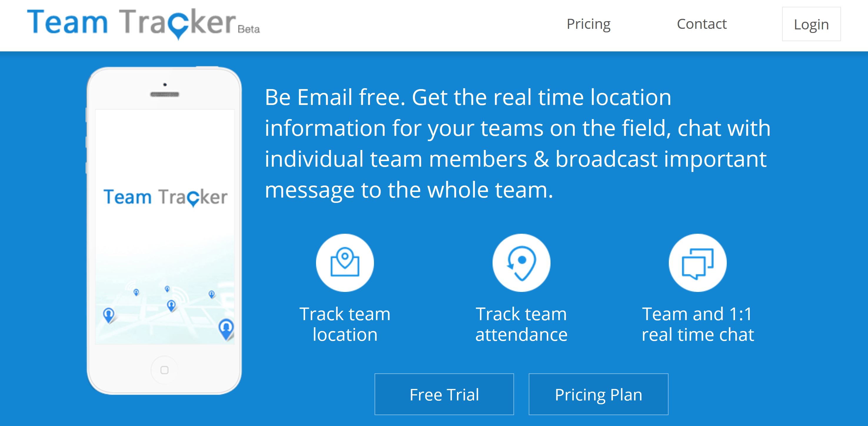
Task: Click the Team Tracker Beta header logo
Action: click(144, 24)
